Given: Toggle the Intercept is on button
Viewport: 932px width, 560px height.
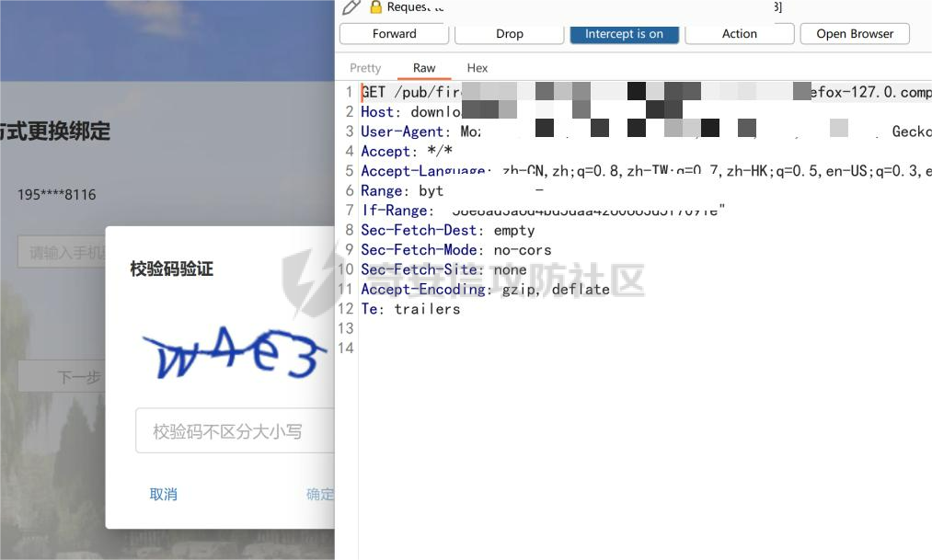Looking at the screenshot, I should [624, 34].
